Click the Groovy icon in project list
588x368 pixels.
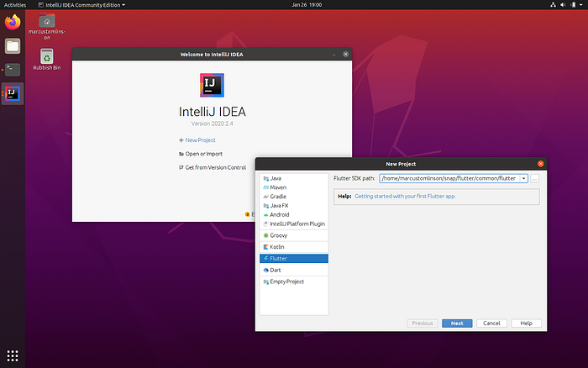pos(266,235)
